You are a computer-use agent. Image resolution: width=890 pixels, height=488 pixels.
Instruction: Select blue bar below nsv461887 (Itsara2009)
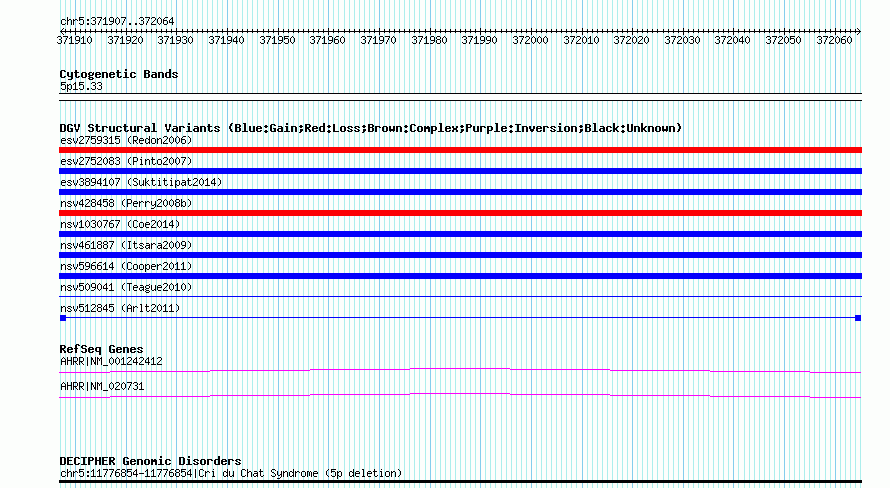[460, 255]
